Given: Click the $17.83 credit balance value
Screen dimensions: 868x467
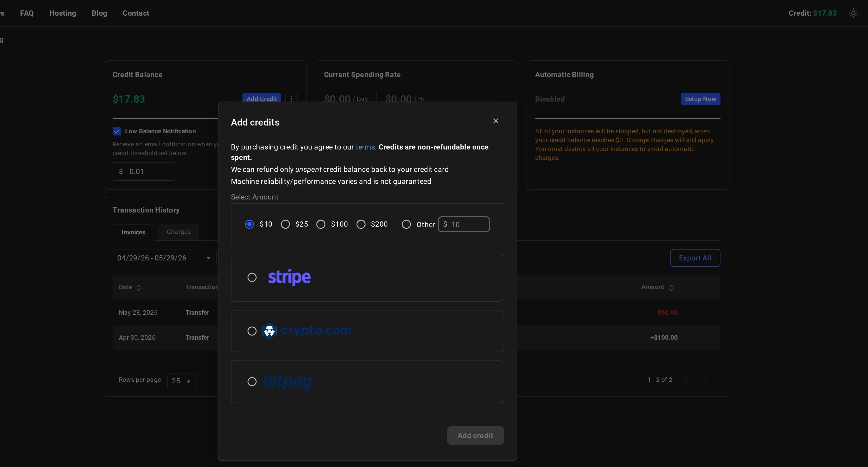Looking at the screenshot, I should (x=129, y=99).
